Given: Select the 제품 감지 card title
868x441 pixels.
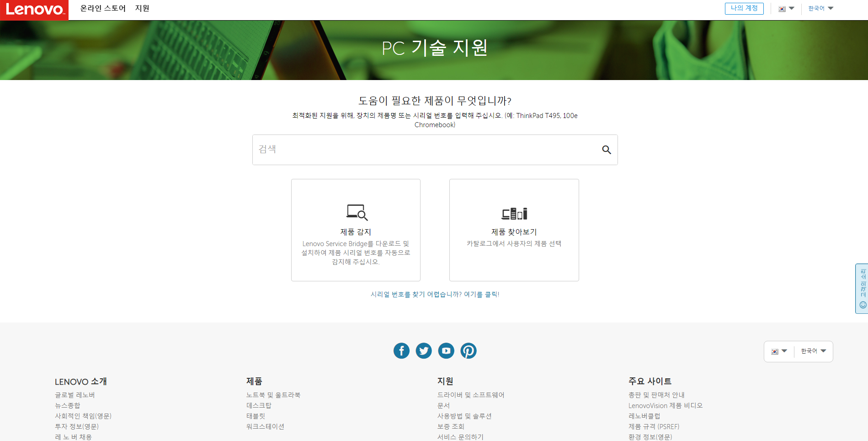Looking at the screenshot, I should tap(356, 232).
